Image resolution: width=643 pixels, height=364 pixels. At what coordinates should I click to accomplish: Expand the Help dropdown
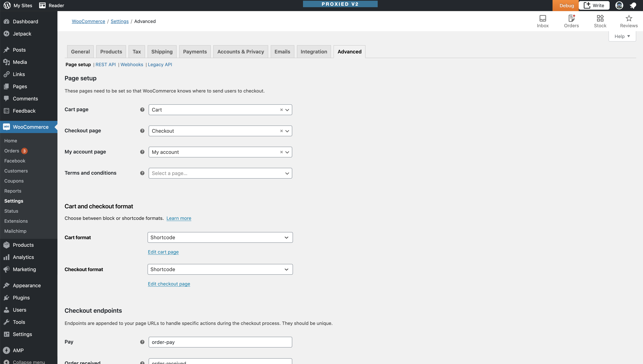(x=622, y=36)
